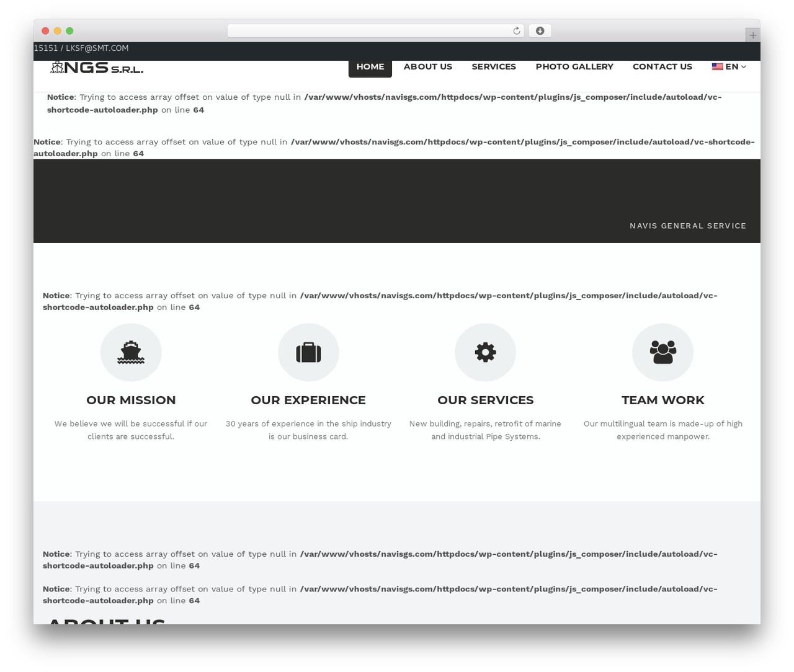Go to the Home menu item
The height and width of the screenshot is (672, 794).
[x=370, y=67]
